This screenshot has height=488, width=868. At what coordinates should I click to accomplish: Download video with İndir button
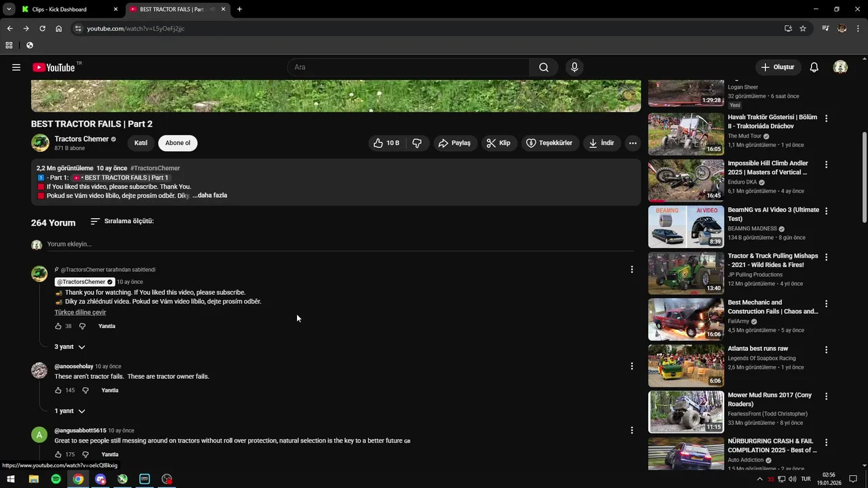pos(601,143)
